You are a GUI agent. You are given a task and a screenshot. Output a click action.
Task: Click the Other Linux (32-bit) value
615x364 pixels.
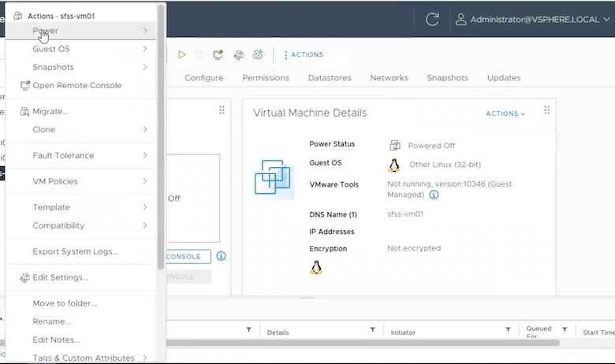coord(445,165)
